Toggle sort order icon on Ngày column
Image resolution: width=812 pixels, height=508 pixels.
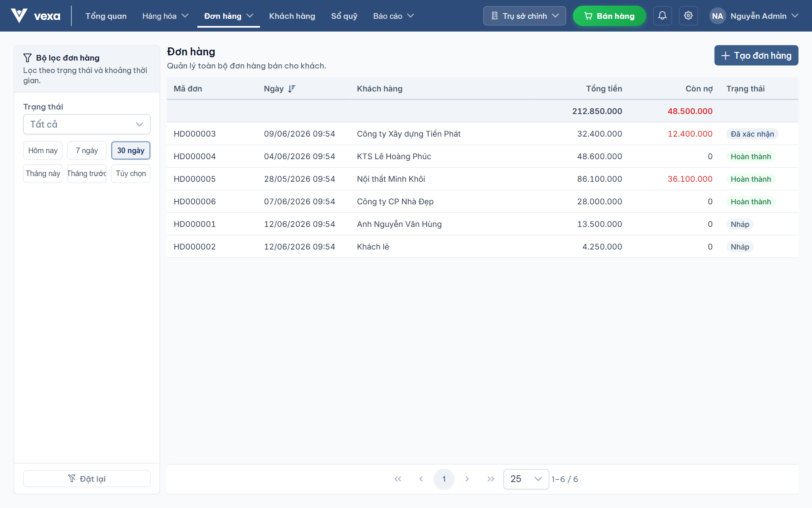pos(292,89)
